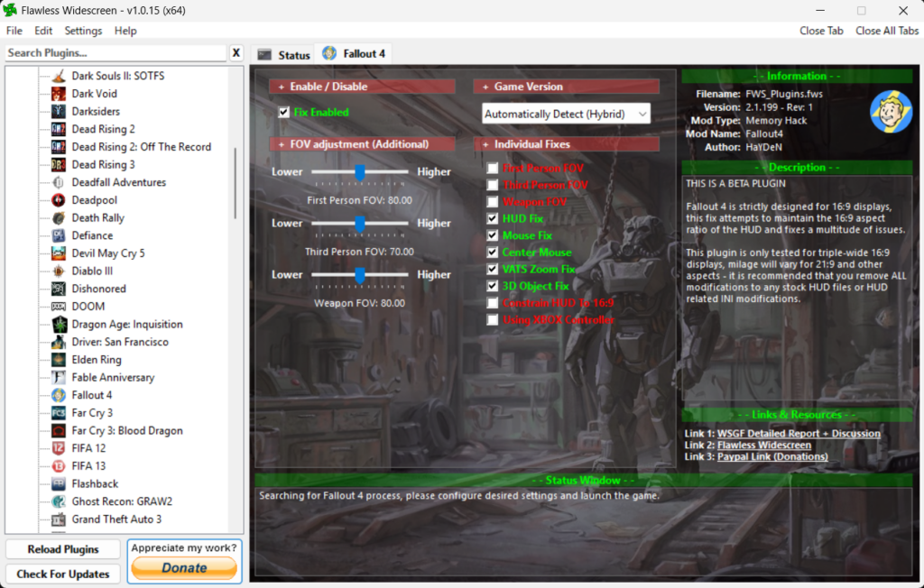This screenshot has height=588, width=924.
Task: Select the Driver: San Francisco icon
Action: tap(59, 342)
